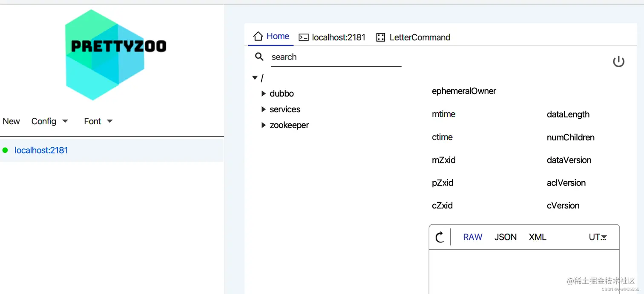Image resolution: width=644 pixels, height=294 pixels.
Task: Click the PrettyZoo hexagon logo
Action: 115,54
